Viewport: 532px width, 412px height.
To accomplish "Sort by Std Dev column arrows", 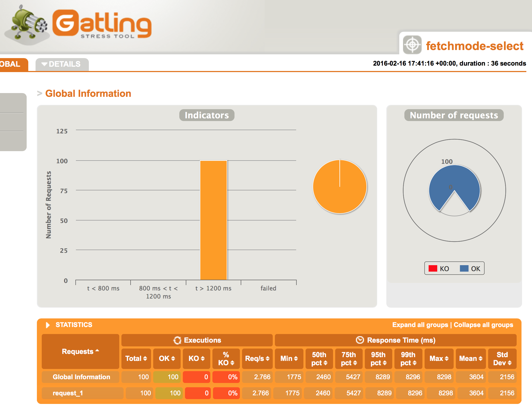I will coord(510,363).
